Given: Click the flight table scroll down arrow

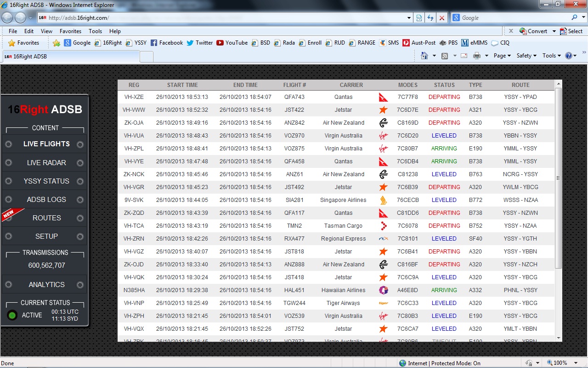Looking at the screenshot, I should point(559,338).
